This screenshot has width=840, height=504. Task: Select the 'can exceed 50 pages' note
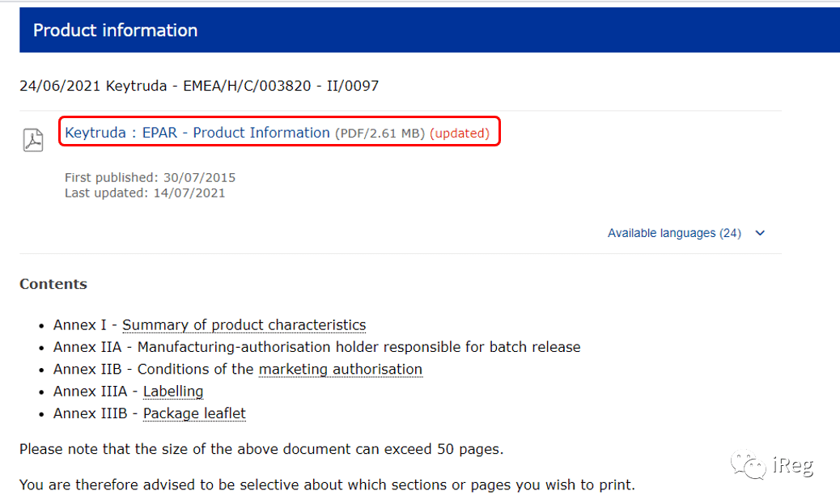(x=261, y=449)
